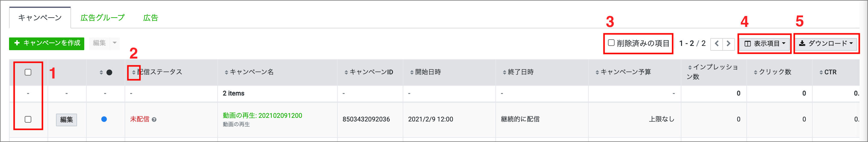This screenshot has width=868, height=142.
Task: Enable 削除済みの項目 checkbox
Action: 611,43
